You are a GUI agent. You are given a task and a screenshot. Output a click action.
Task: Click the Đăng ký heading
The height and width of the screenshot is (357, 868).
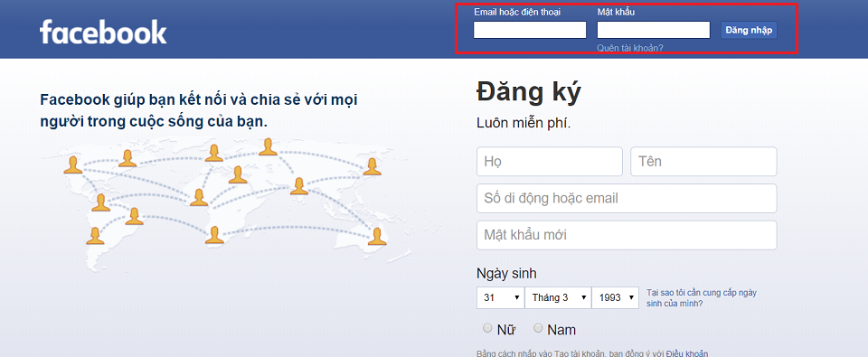[529, 93]
